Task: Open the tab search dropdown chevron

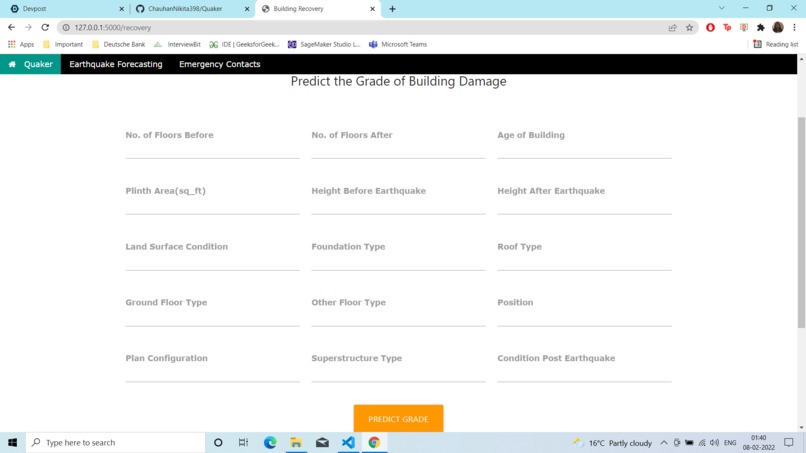Action: [x=722, y=8]
